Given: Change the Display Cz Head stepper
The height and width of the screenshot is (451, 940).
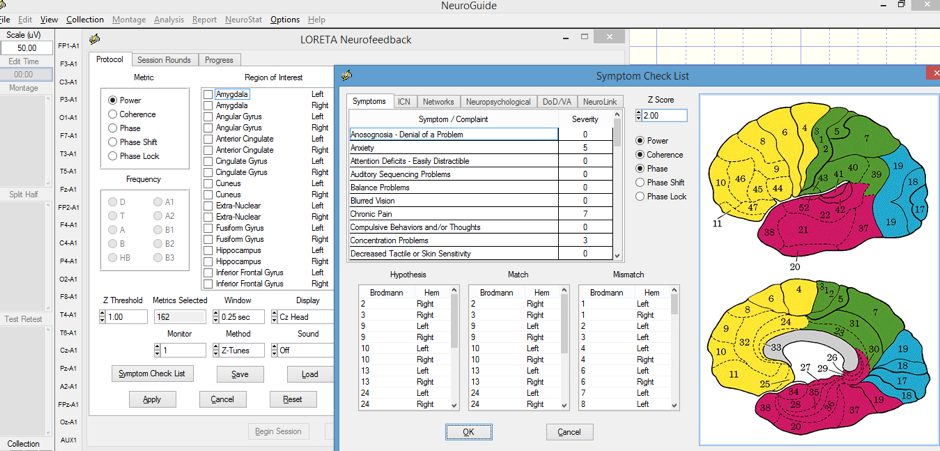Looking at the screenshot, I should 275,317.
